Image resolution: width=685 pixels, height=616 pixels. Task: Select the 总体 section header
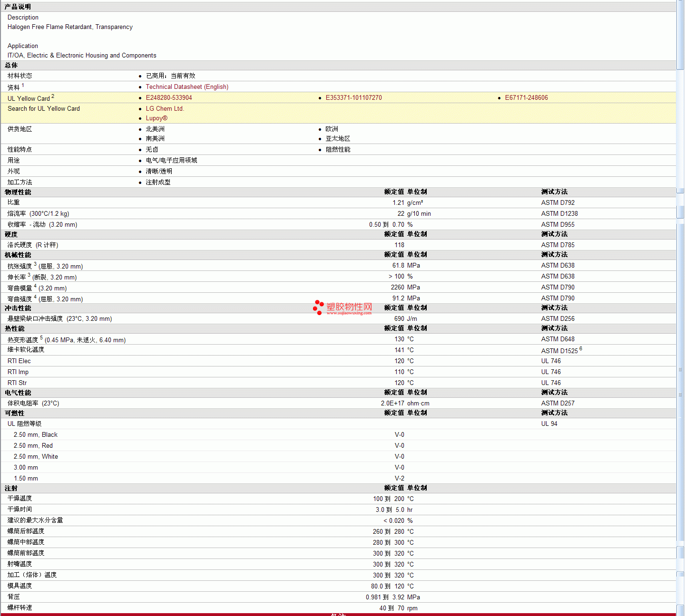[x=338, y=66]
